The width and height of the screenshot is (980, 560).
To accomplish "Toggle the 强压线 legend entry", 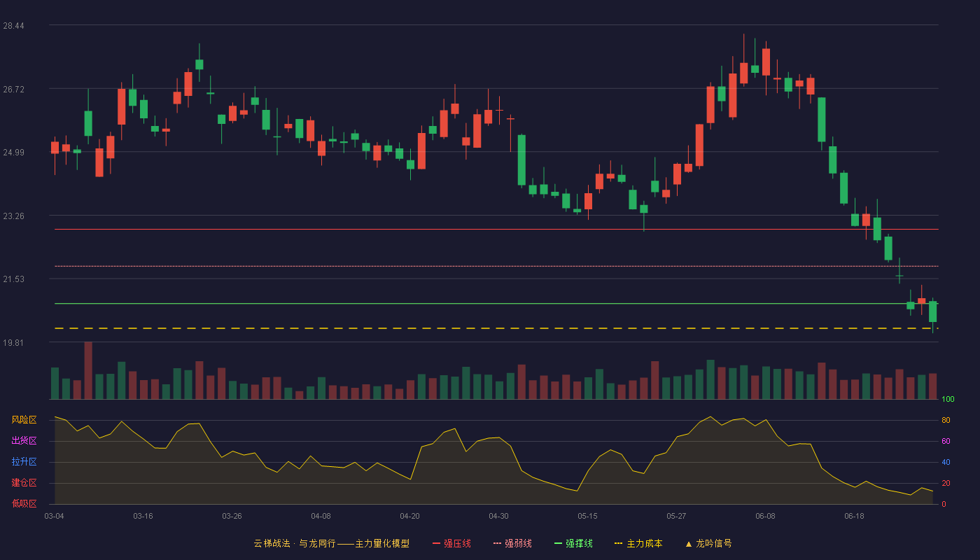I will click(451, 543).
